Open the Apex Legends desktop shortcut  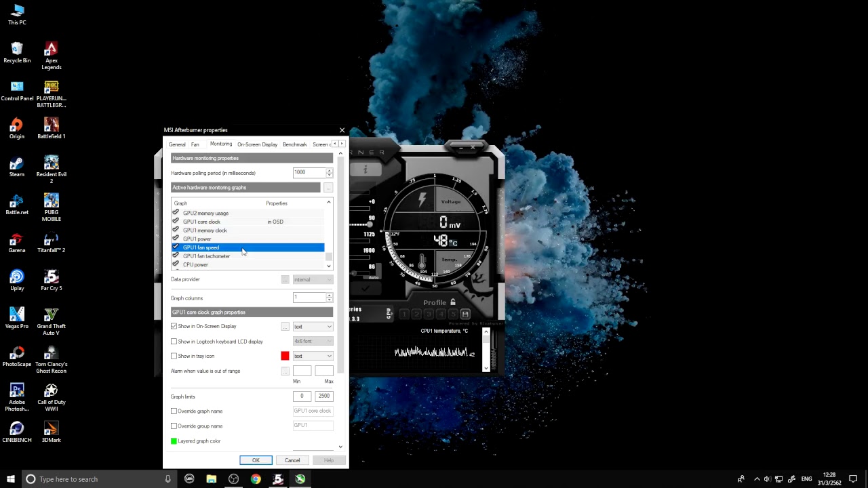[x=51, y=56]
